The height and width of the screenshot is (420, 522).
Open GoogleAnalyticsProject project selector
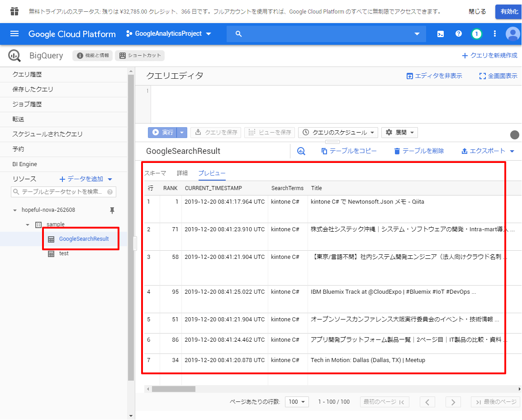pyautogui.click(x=168, y=33)
